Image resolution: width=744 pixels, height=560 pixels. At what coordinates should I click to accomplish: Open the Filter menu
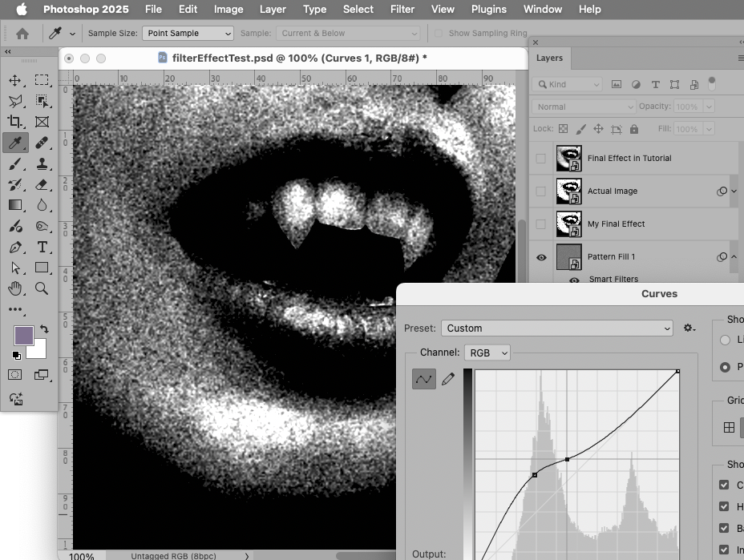(402, 9)
